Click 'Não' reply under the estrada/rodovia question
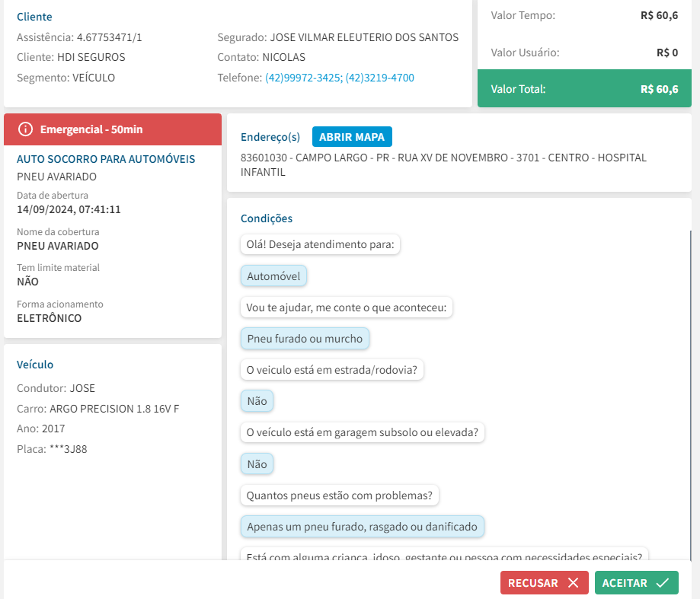The width and height of the screenshot is (700, 599). click(257, 401)
